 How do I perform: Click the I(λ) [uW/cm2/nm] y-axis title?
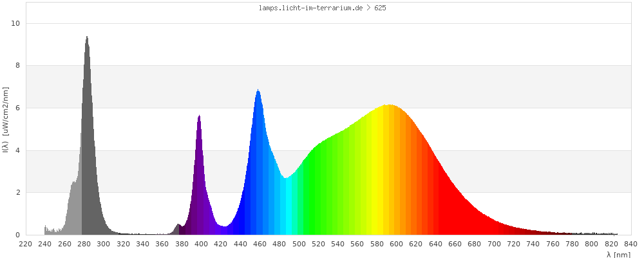(x=5, y=121)
